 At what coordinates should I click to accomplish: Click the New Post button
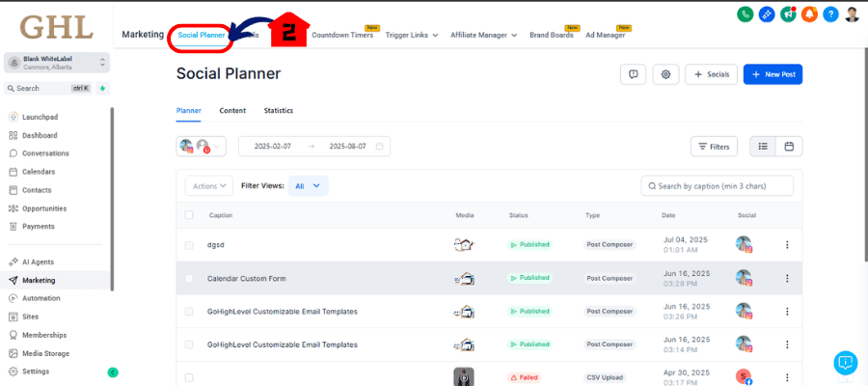[x=773, y=74]
